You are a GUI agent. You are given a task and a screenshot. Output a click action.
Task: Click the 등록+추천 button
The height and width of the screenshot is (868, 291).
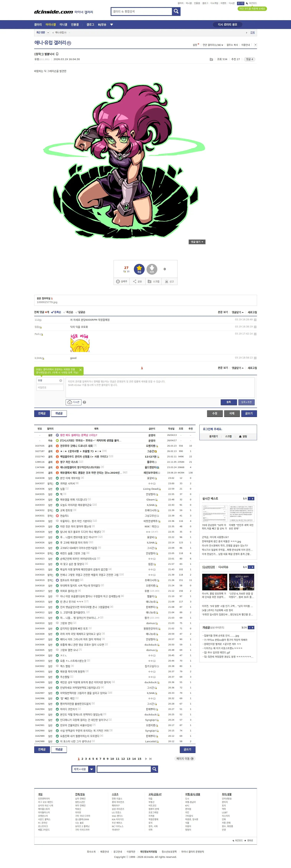click(246, 402)
